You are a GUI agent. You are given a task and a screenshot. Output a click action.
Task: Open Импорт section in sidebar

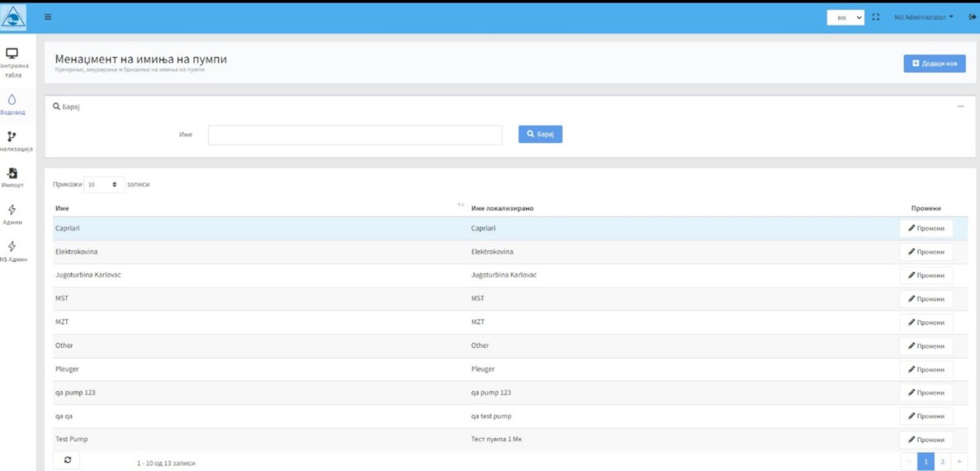pos(12,178)
